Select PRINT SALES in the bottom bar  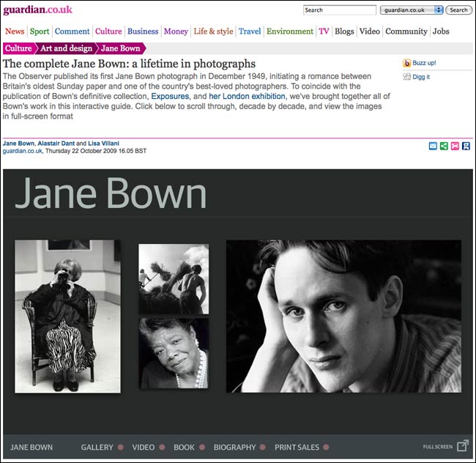tap(297, 447)
